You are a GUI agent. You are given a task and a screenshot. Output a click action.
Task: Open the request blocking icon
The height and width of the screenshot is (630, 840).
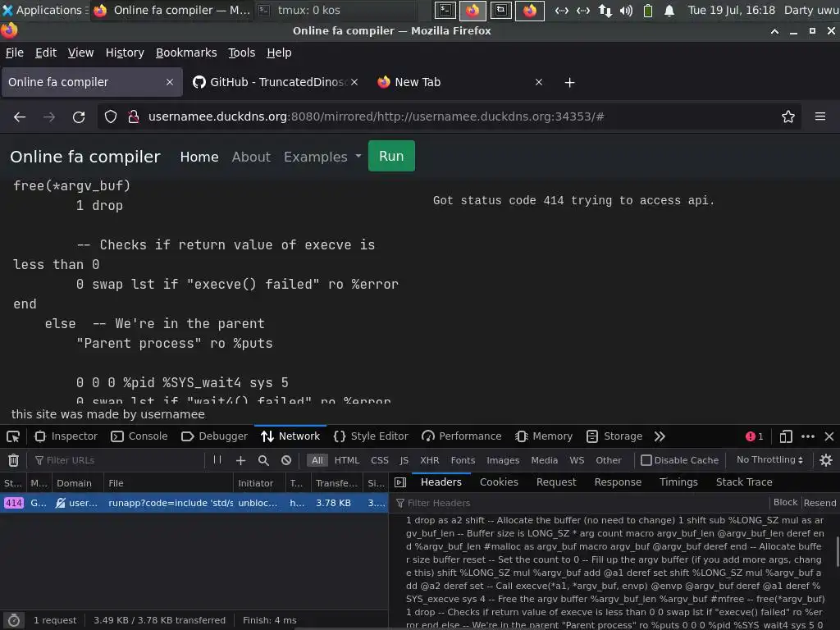tap(286, 460)
